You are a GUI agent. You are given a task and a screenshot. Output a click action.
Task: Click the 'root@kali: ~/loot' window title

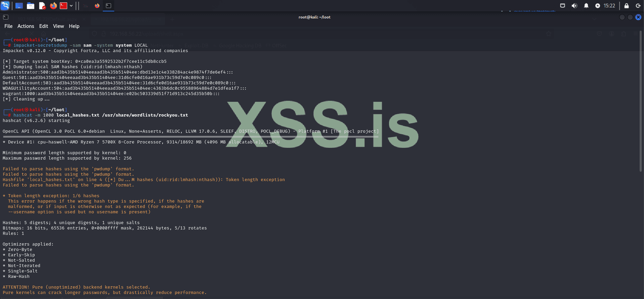coord(314,17)
